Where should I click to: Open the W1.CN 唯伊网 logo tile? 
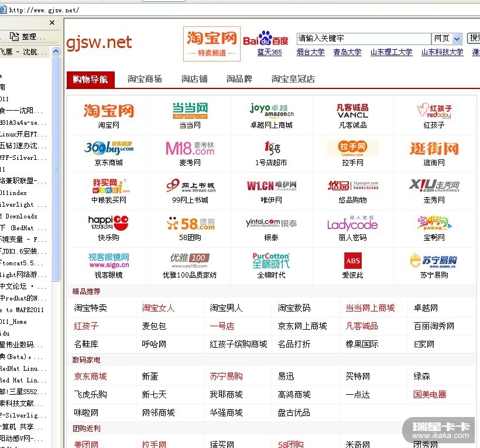(x=272, y=186)
